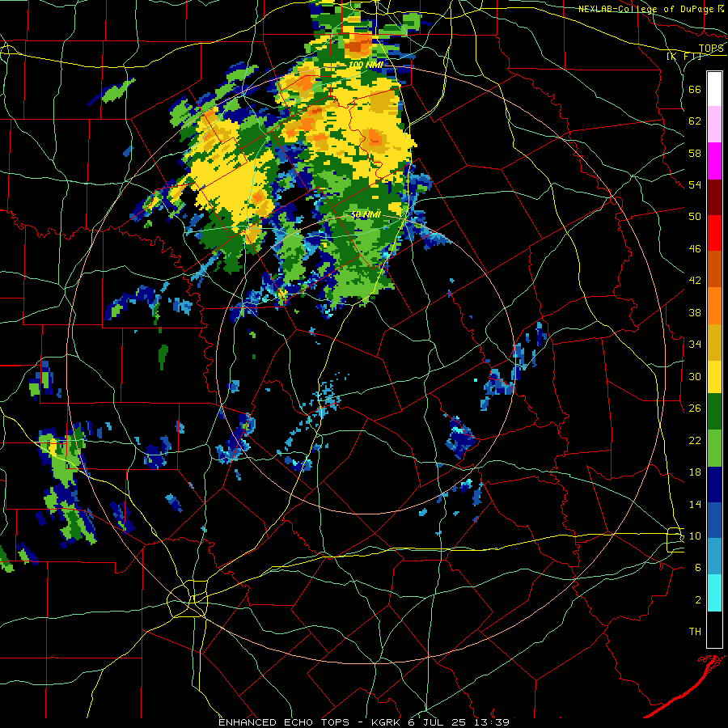
Task: Click the orange 42 color band
Action: point(714,305)
